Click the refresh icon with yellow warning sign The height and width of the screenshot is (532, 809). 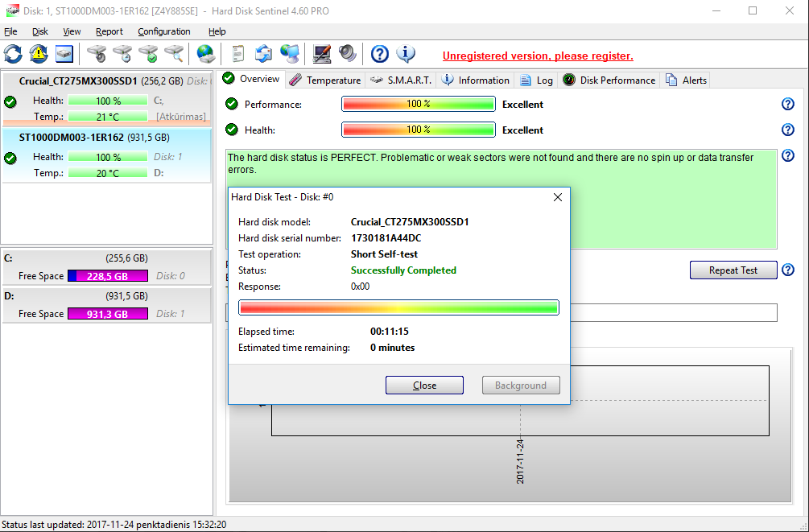point(39,54)
